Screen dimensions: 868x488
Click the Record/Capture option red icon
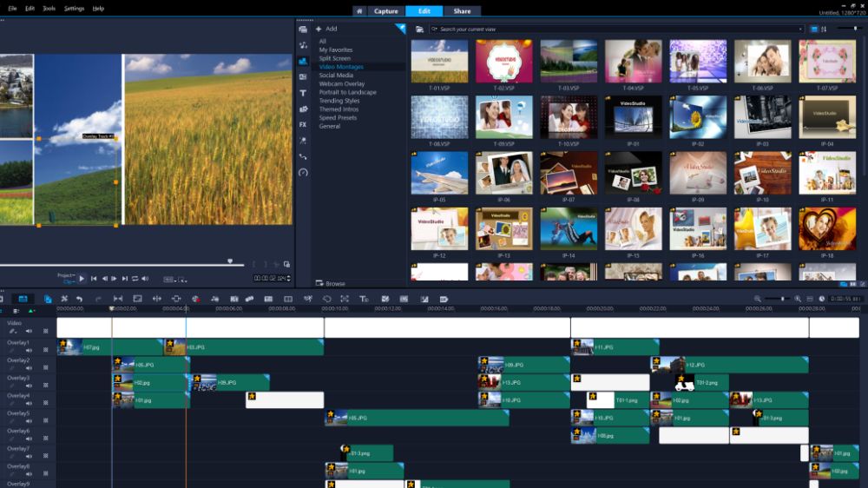(195, 299)
